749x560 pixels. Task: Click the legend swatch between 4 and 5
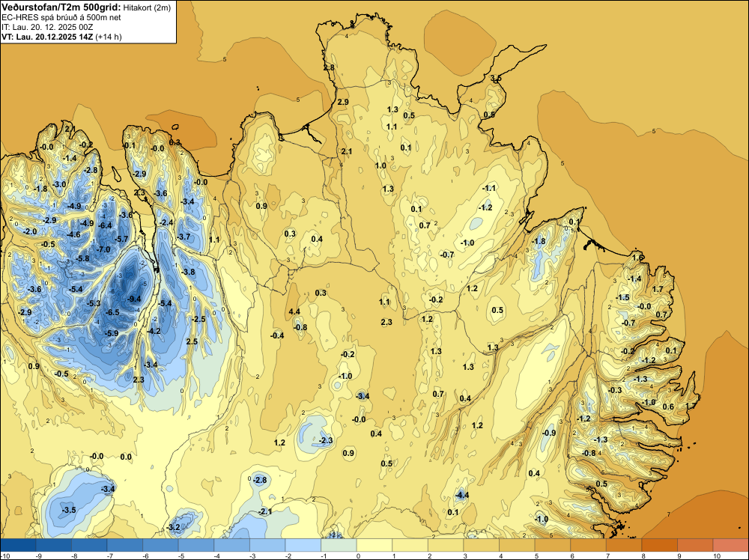coord(518,545)
